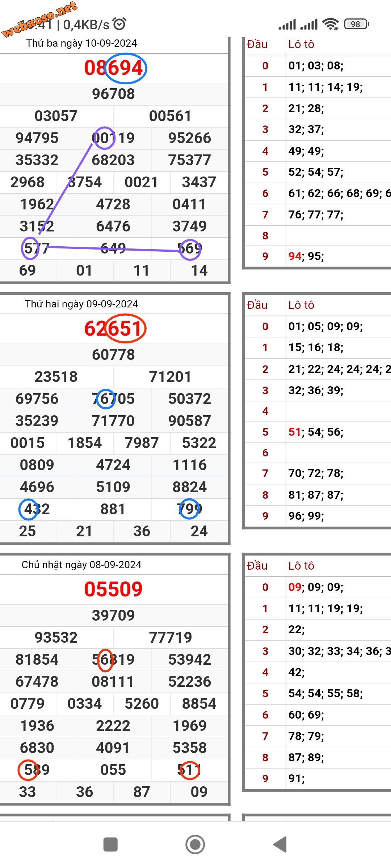Select two-digit result 69 for 10-09

click(28, 271)
